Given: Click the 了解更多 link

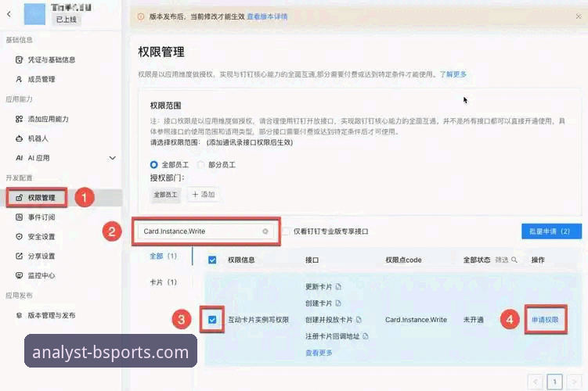Looking at the screenshot, I should coord(453,74).
